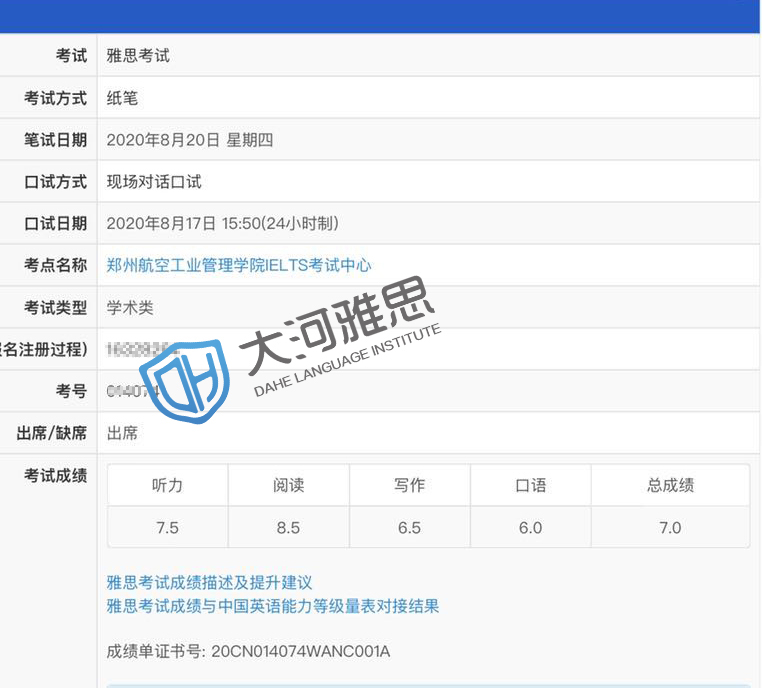
Task: Click the 纸笔 exam mode value
Action: (x=122, y=98)
